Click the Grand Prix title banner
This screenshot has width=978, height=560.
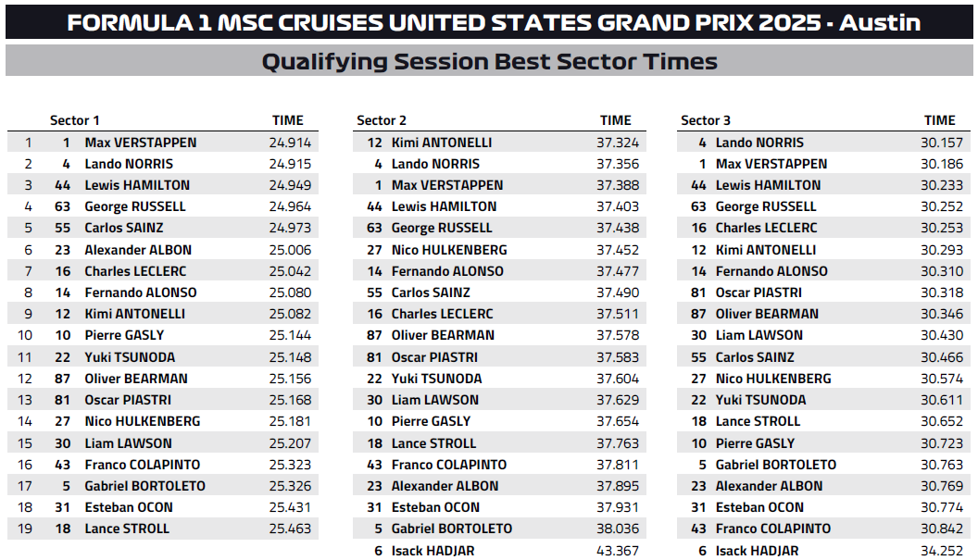tap(489, 22)
